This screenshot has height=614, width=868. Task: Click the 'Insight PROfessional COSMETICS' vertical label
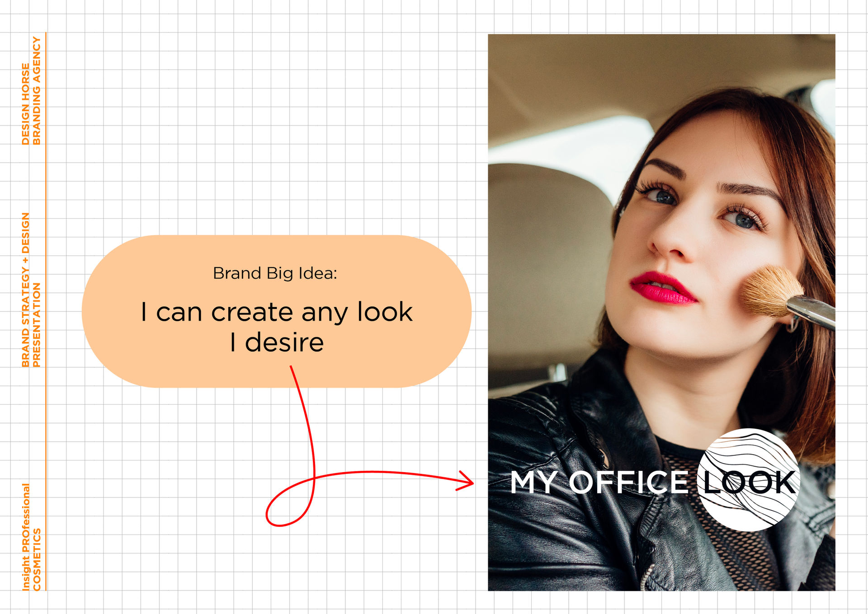tap(31, 537)
